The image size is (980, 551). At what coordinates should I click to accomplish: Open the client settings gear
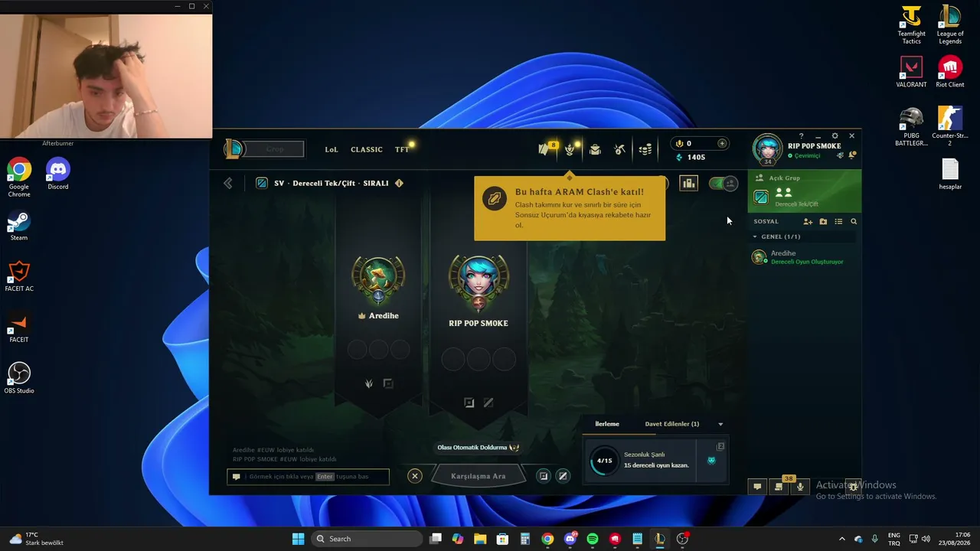835,136
